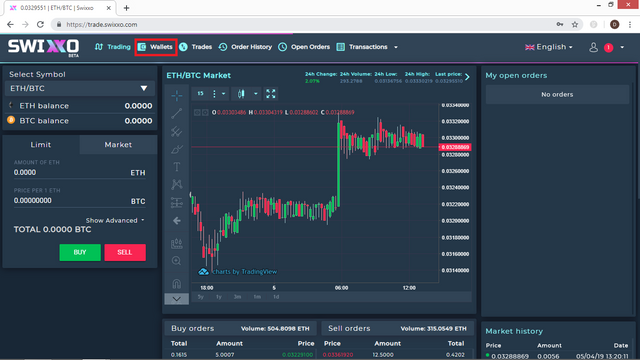Expand market stats with right chevron
The width and height of the screenshot is (640, 360).
click(467, 77)
